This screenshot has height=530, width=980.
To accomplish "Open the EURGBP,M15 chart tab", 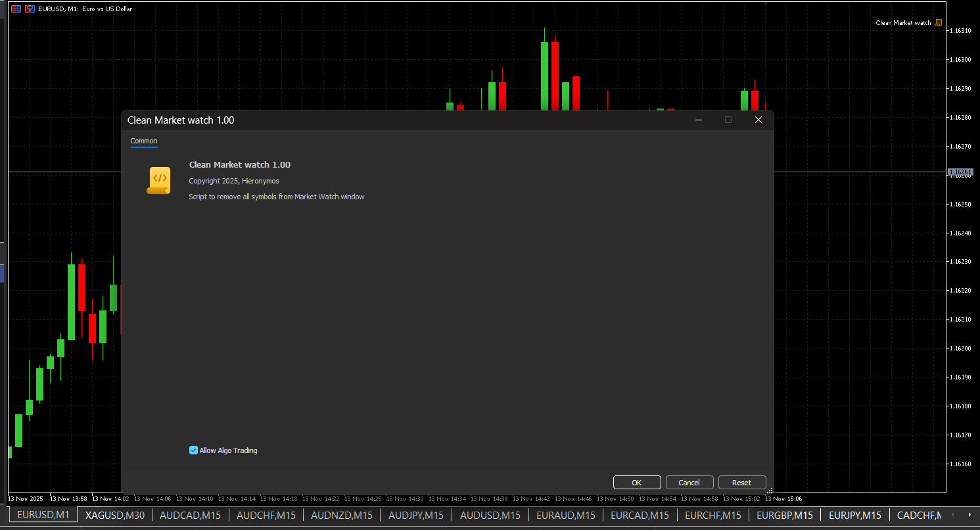I will click(785, 515).
